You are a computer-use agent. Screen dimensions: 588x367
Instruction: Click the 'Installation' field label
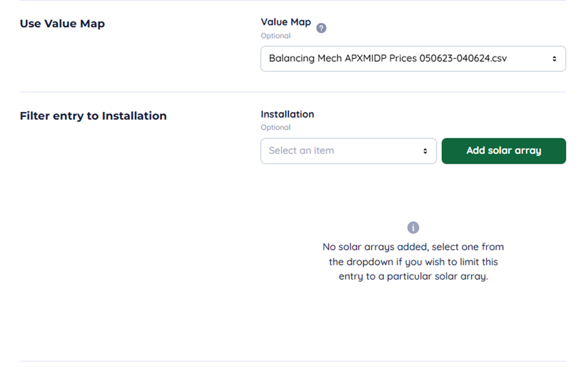click(x=287, y=114)
